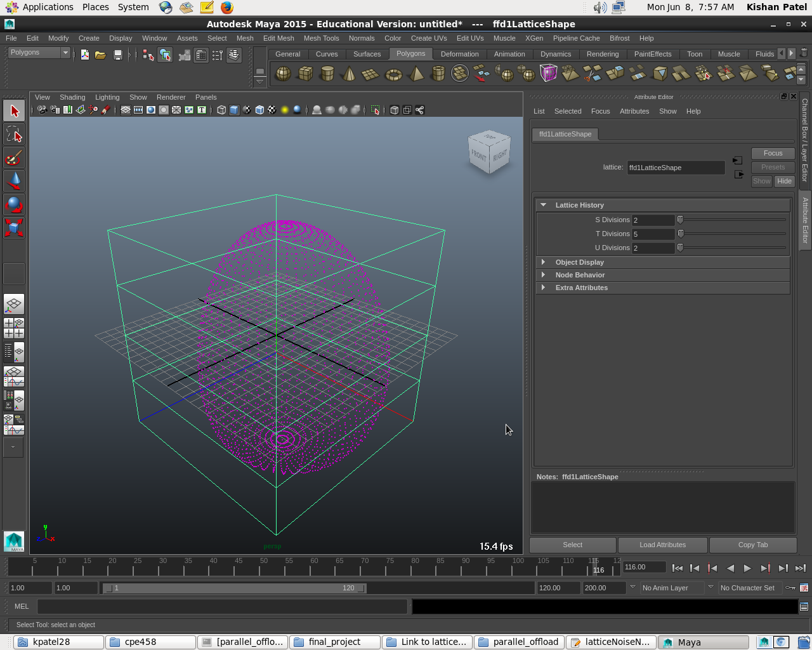Image resolution: width=812 pixels, height=650 pixels.
Task: Create a polygon cone from the shelf
Action: 348,74
